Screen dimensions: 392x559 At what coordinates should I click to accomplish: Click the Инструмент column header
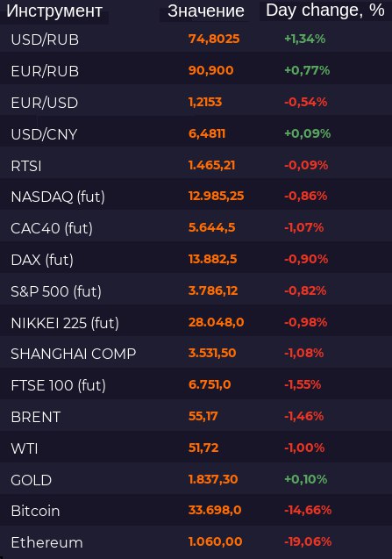54,11
